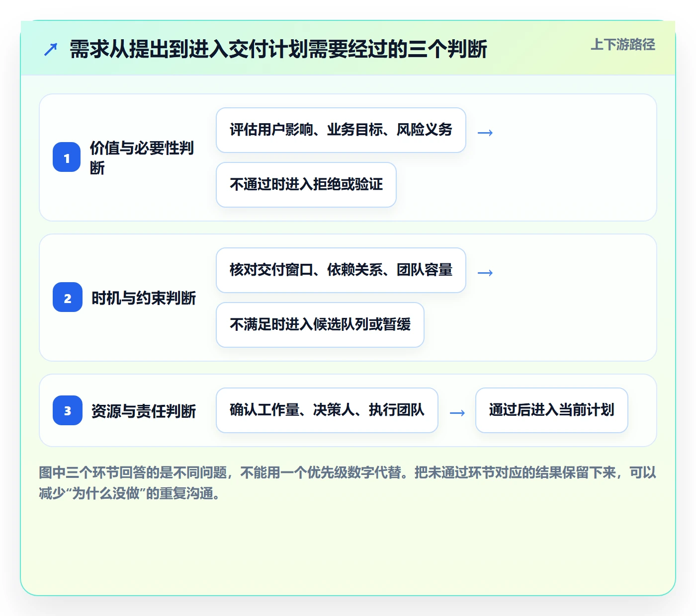
Task: Click the blue number 2 badge
Action: 68,298
